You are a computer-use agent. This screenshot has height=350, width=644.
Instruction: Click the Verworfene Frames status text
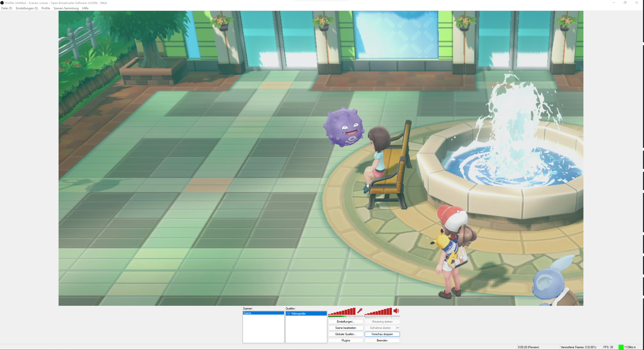pyautogui.click(x=578, y=347)
